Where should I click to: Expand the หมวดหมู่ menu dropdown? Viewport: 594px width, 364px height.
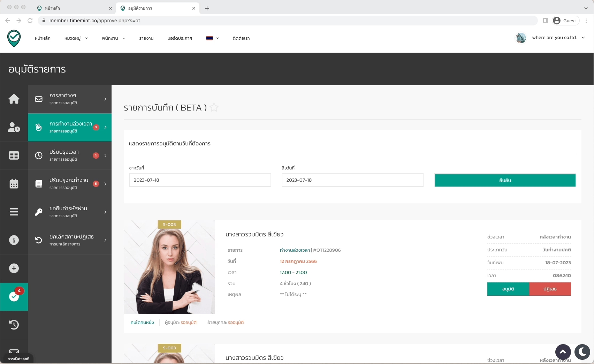point(76,38)
